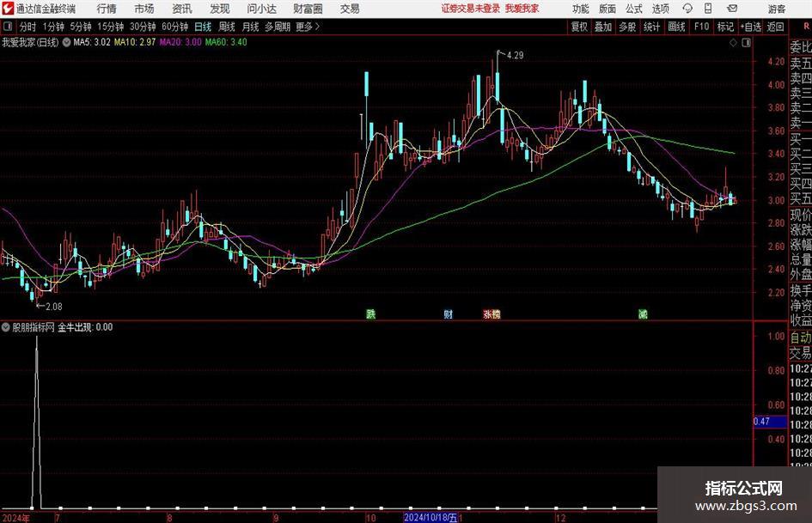
Task: Click the diamond icon at chart top right
Action: point(733,43)
